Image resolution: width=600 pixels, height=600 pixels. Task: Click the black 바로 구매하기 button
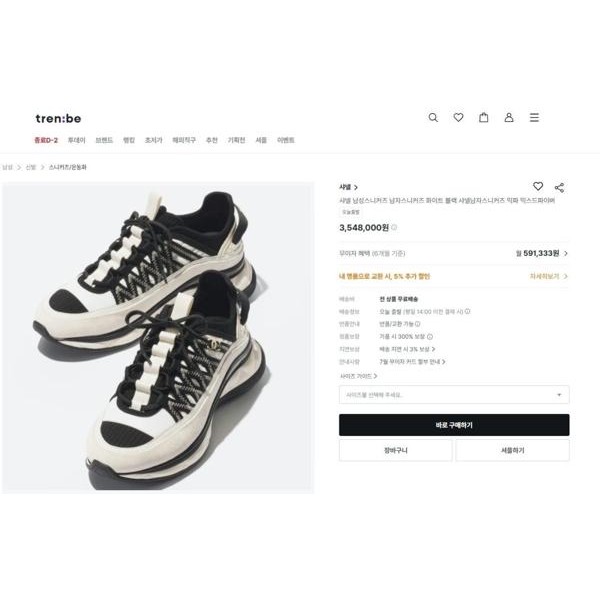tap(454, 425)
